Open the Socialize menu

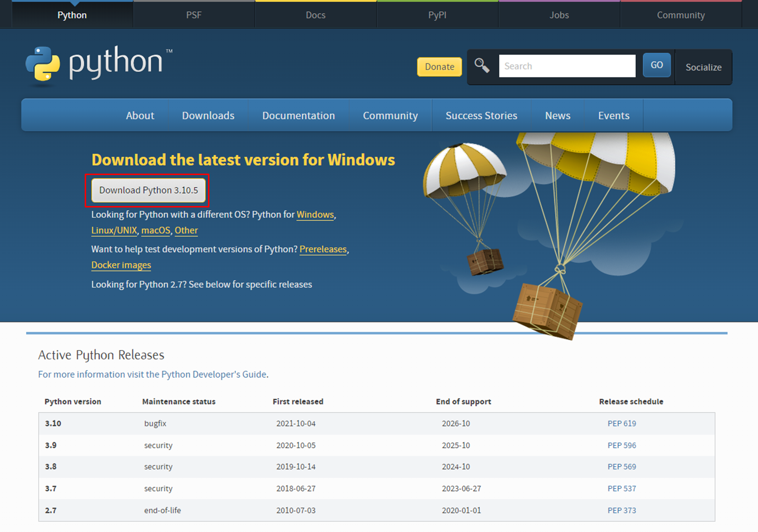click(703, 67)
